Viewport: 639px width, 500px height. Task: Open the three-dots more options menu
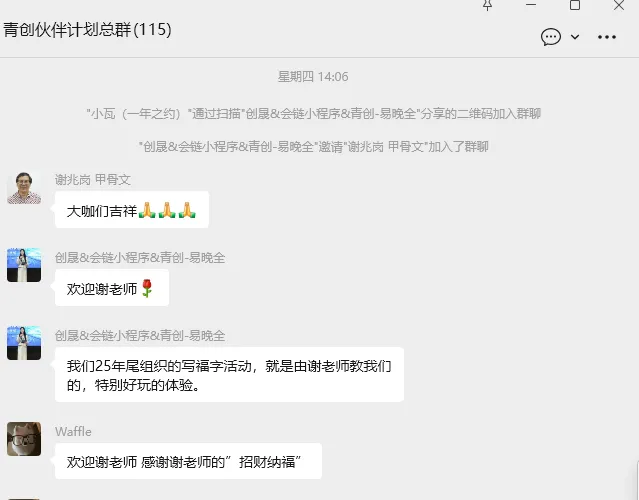pos(606,37)
